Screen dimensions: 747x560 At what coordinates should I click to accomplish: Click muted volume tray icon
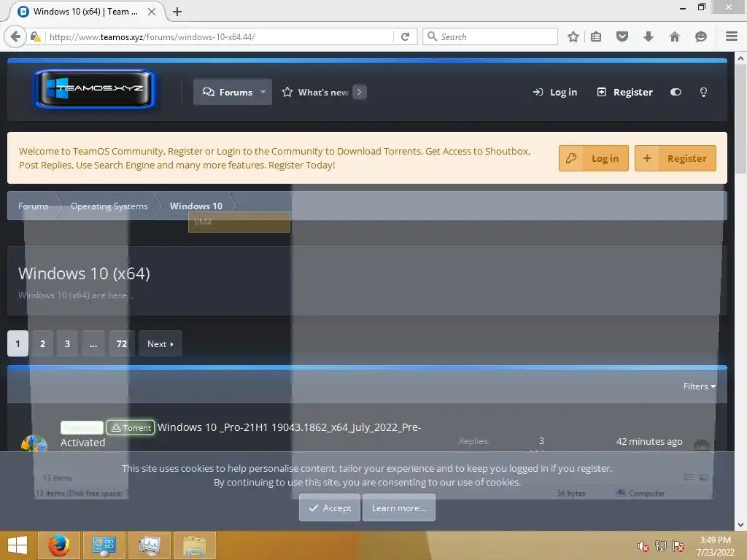(x=643, y=545)
